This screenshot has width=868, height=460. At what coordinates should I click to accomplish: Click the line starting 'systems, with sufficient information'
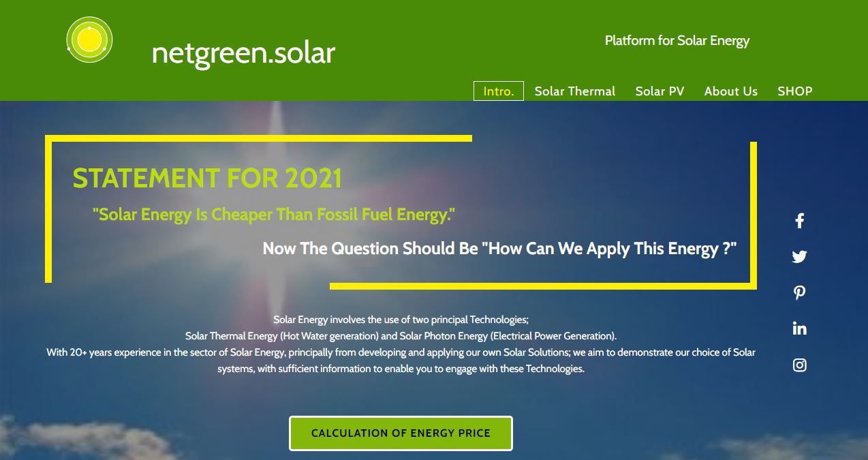[401, 369]
